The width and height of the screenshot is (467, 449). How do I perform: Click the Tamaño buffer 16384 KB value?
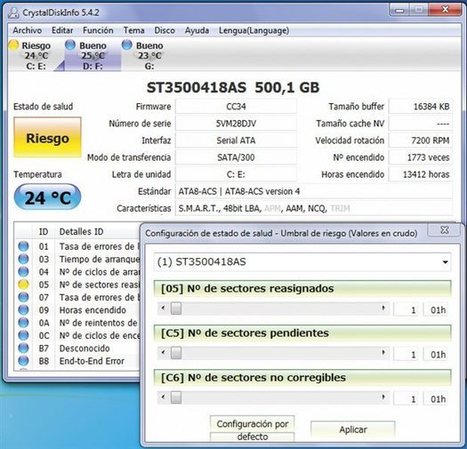click(421, 107)
